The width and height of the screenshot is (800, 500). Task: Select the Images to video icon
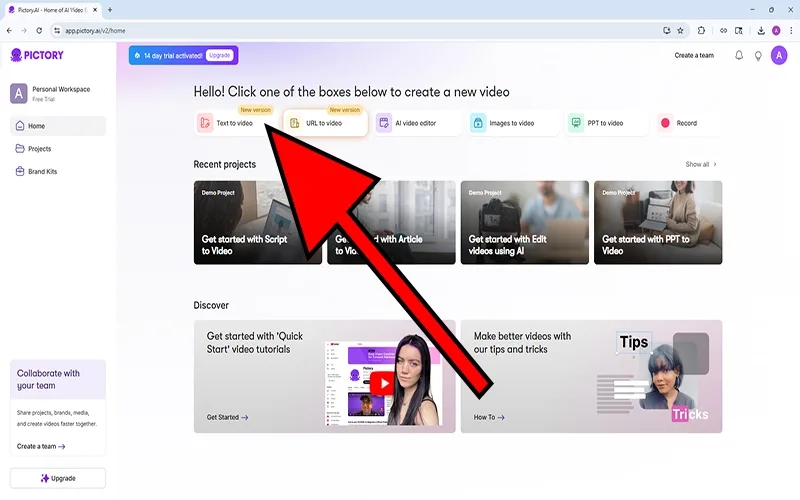[479, 124]
